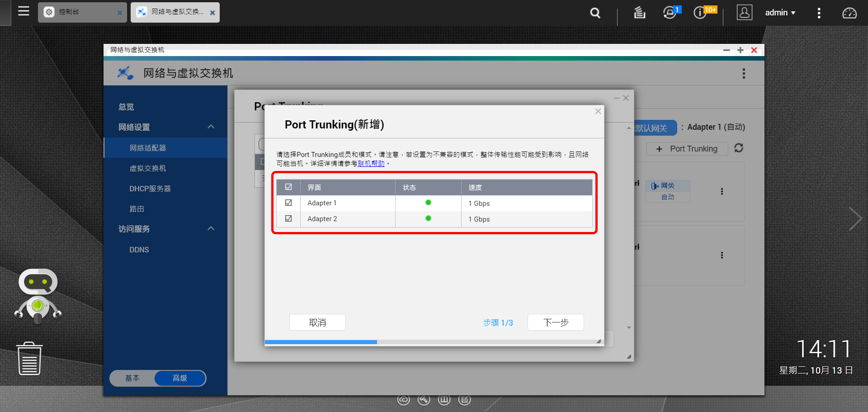Click the 步骤 1/3 step indicator
The width and height of the screenshot is (868, 412).
coord(498,322)
